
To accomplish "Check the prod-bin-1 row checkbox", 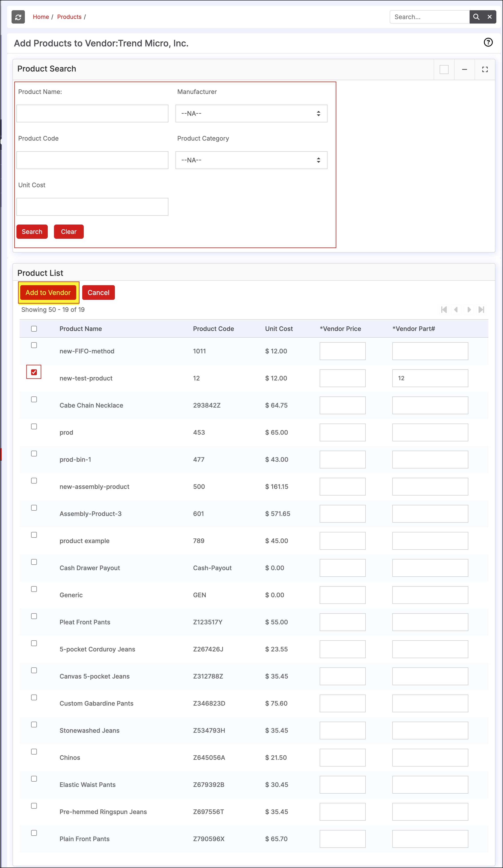I will point(34,454).
